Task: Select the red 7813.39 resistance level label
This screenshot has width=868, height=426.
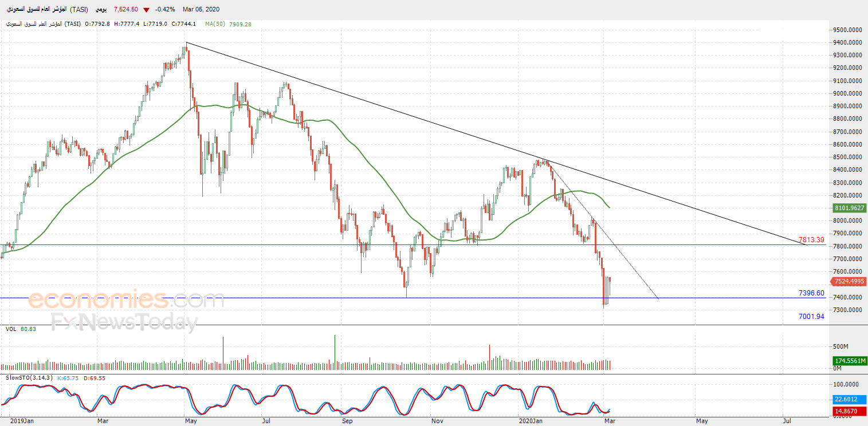Action: 811,240
